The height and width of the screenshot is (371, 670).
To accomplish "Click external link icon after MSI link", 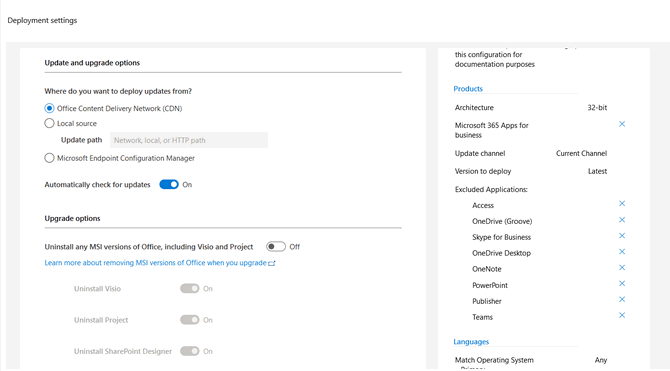I will click(x=272, y=263).
